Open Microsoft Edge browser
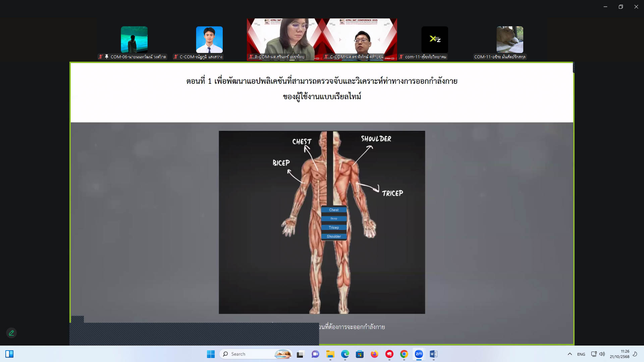The image size is (644, 362). pyautogui.click(x=345, y=354)
